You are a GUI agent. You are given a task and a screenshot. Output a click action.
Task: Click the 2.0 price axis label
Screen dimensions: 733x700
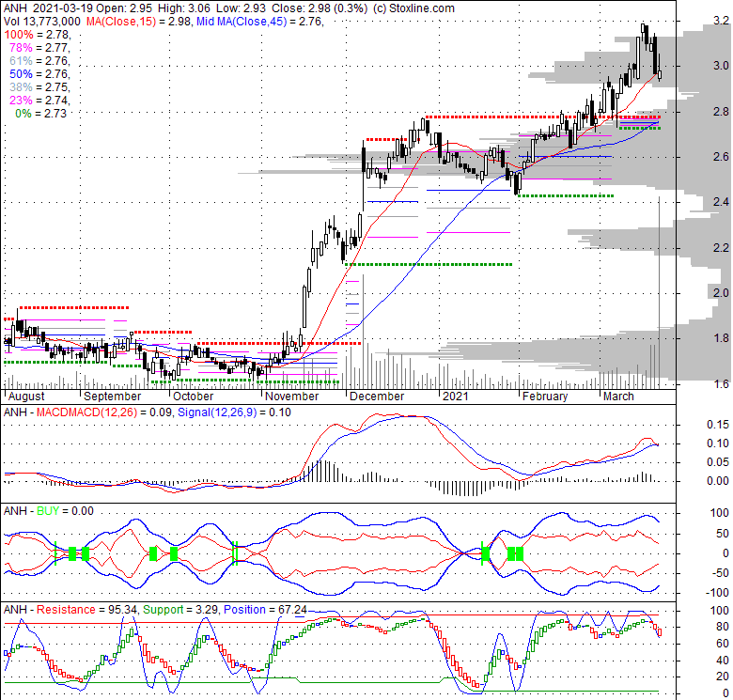(694, 293)
